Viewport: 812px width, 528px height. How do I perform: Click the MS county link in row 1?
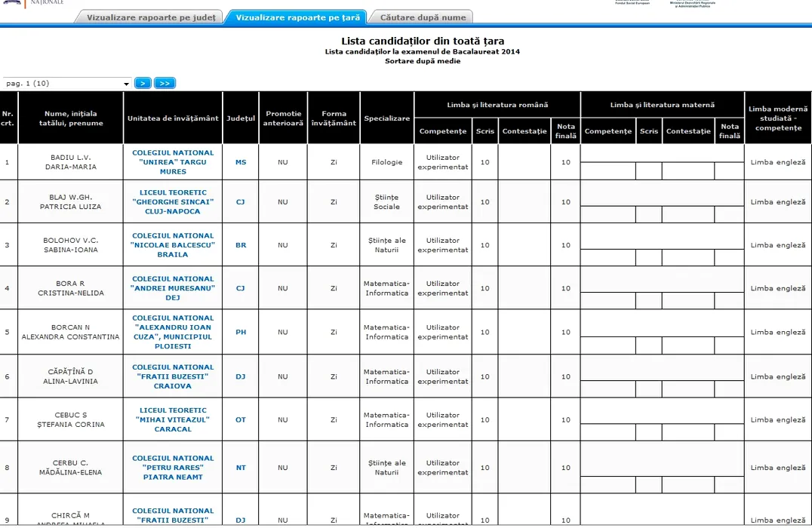tap(241, 162)
